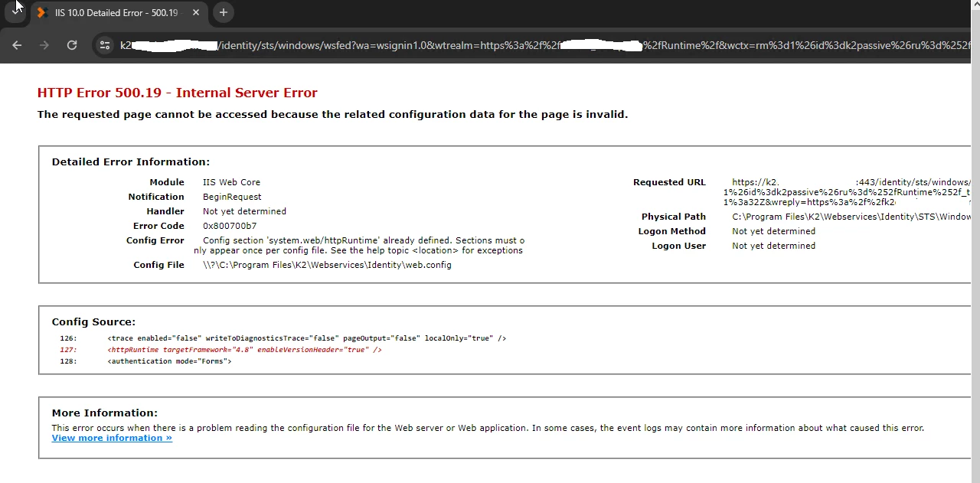Click the orange K2 favicon on the browser tab
This screenshot has width=980, height=483.
click(x=44, y=12)
